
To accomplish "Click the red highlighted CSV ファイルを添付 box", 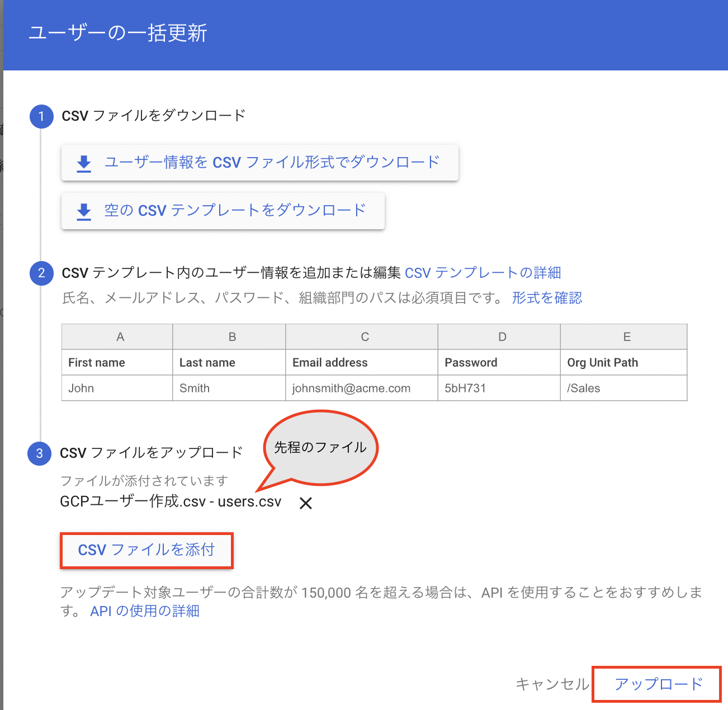I will (x=146, y=550).
